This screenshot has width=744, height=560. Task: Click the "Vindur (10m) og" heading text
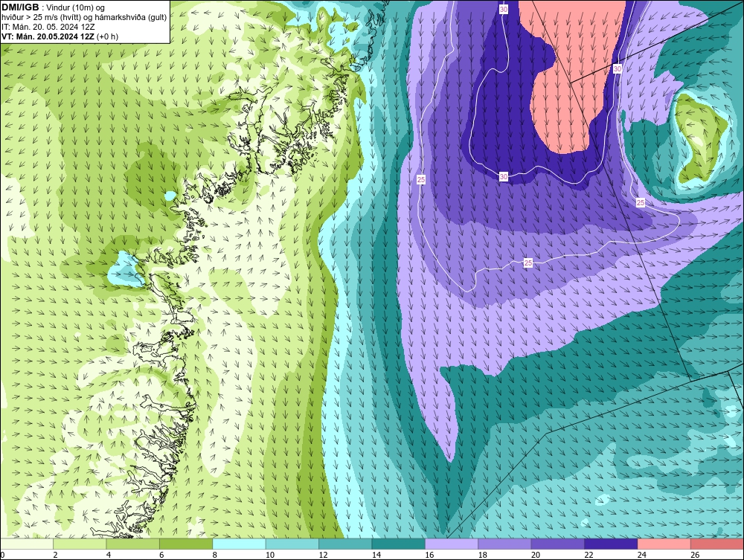(x=76, y=8)
